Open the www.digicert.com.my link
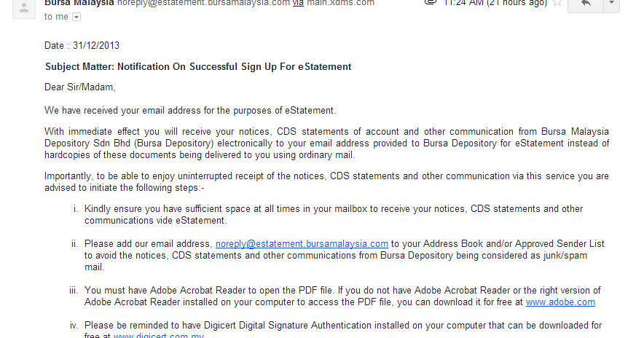This screenshot has height=338, width=644. [159, 335]
